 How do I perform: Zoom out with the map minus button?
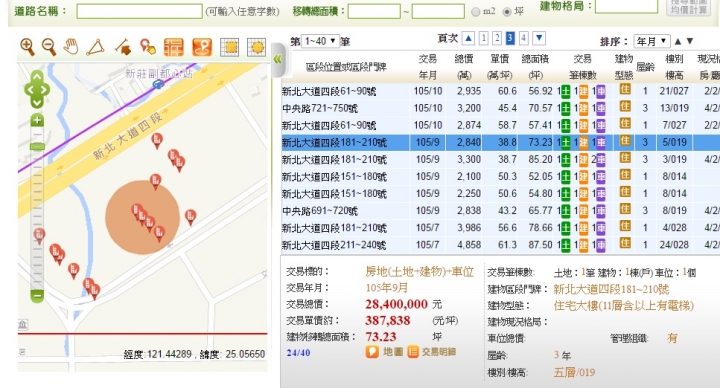point(37,296)
